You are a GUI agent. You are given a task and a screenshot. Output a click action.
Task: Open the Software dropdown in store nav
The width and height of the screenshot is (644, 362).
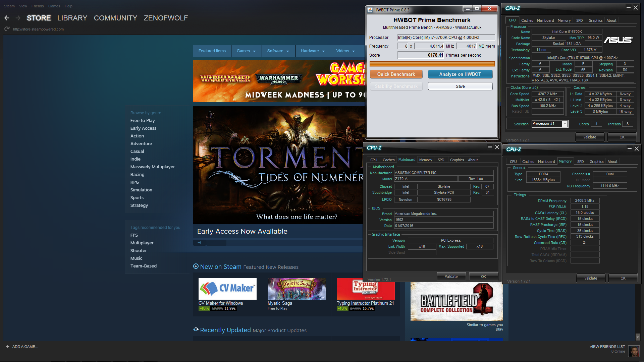click(x=278, y=51)
